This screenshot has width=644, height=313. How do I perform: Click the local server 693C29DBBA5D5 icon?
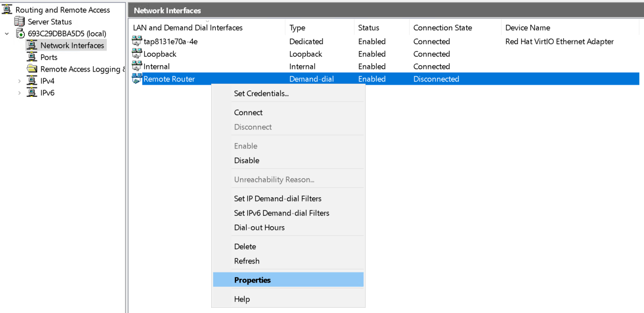tap(20, 34)
